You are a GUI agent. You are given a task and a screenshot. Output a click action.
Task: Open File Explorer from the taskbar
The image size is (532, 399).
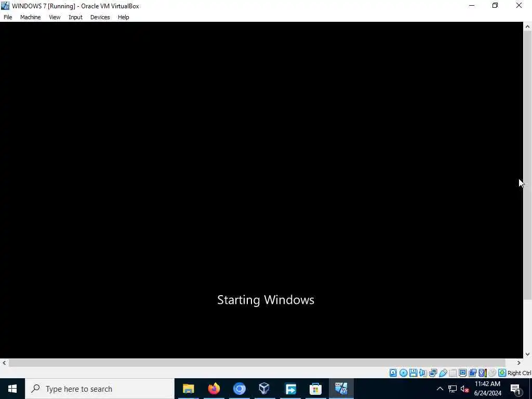pos(188,389)
